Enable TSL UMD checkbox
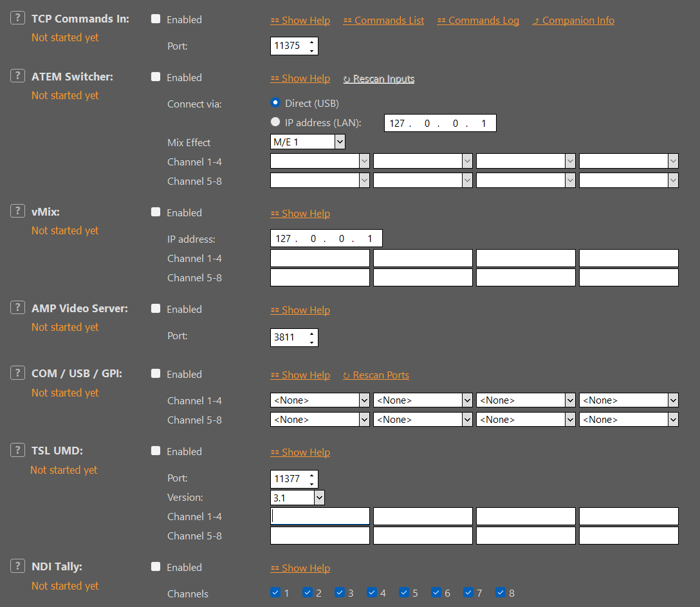Screen dimensions: 700x607 point(156,451)
